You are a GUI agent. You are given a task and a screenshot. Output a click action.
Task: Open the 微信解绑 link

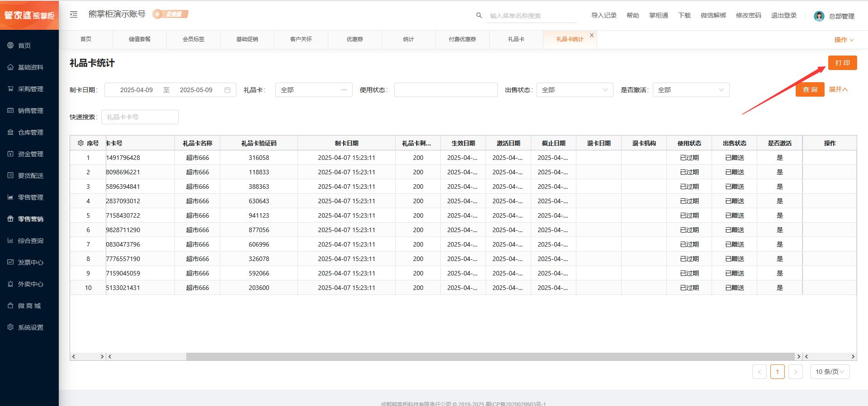point(713,15)
